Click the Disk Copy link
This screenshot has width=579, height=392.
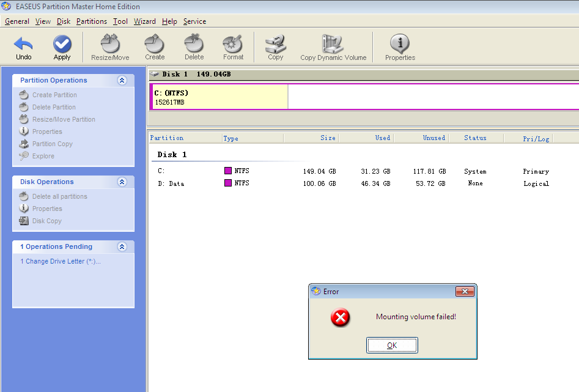(x=47, y=221)
